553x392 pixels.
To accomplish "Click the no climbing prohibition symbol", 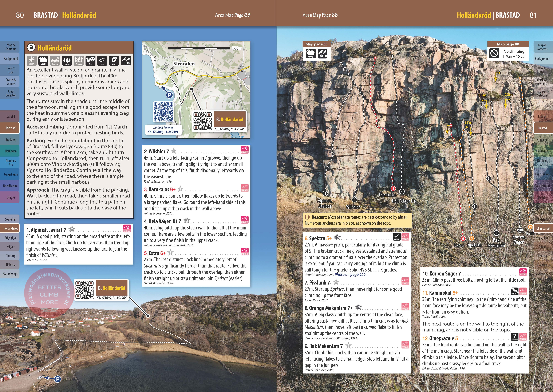I will 494,53.
